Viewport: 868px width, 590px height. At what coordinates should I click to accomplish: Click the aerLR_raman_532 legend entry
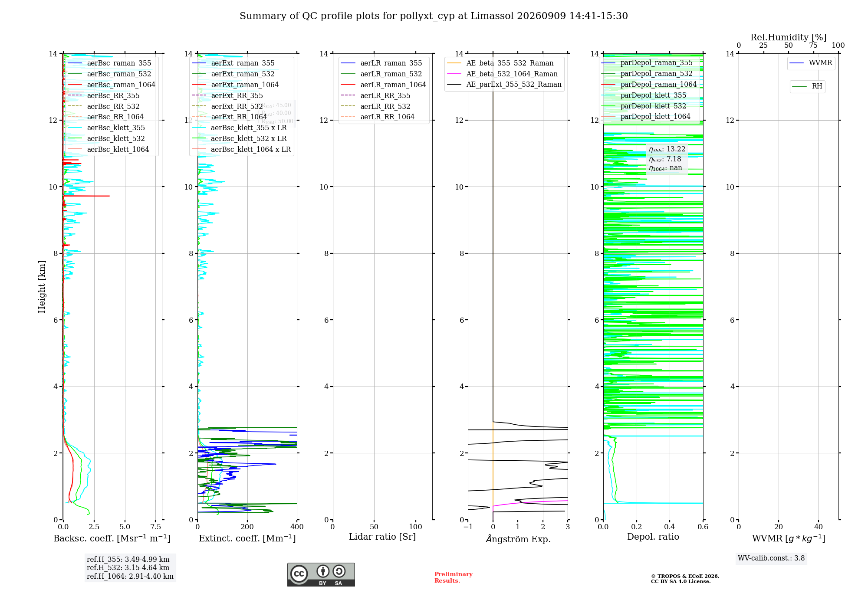(x=381, y=74)
